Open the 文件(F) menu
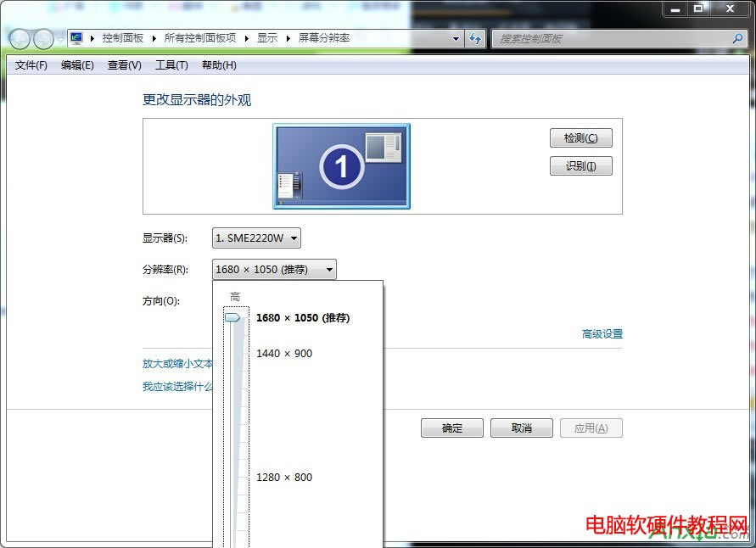Viewport: 756px width, 548px height. (x=31, y=64)
